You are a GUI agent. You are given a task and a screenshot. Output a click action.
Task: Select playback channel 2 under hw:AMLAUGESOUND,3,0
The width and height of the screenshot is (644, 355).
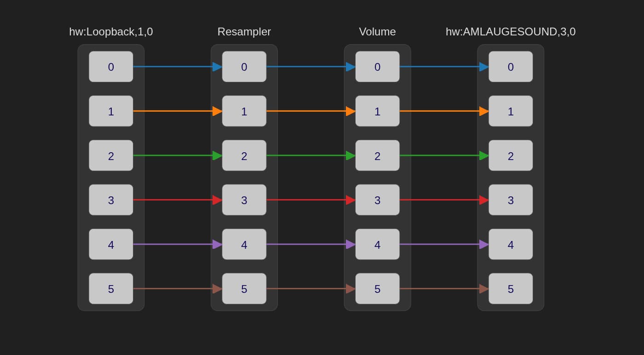[511, 155]
